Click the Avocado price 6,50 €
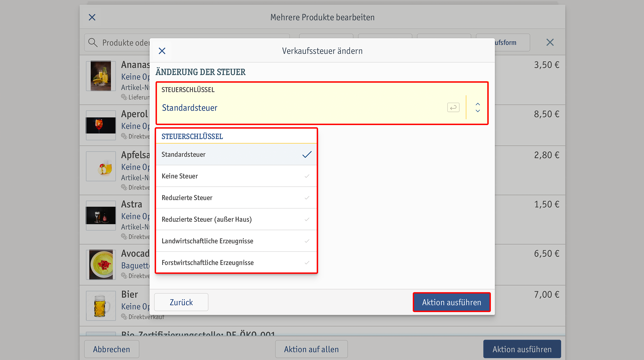 547,254
